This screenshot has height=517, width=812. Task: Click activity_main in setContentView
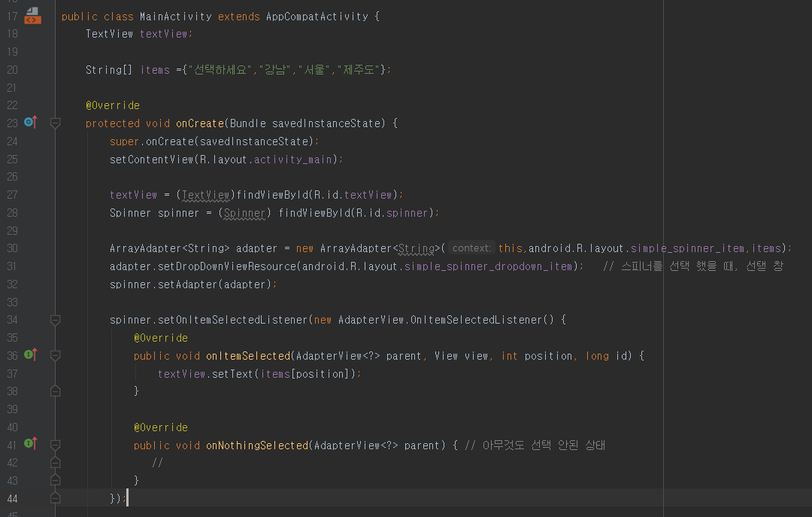point(292,160)
